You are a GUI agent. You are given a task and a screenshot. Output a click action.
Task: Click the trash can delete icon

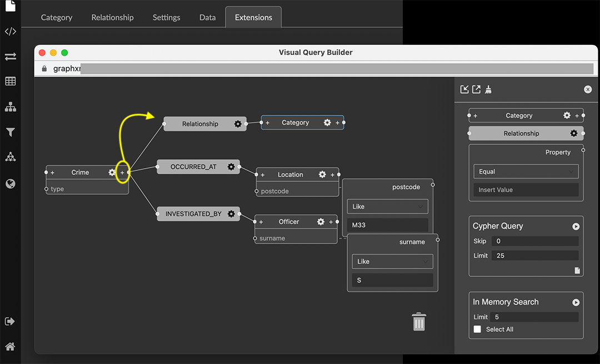pos(419,322)
